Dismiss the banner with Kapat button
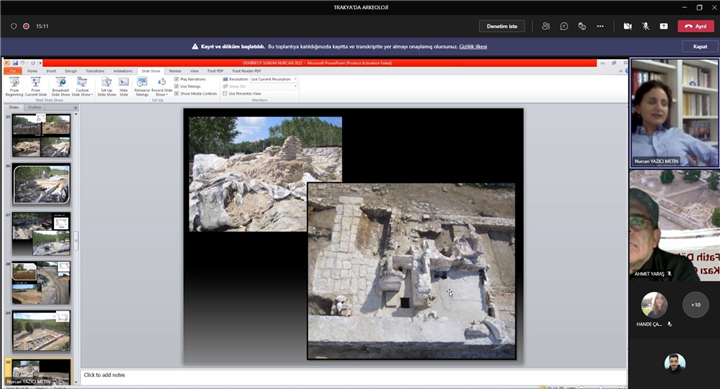 point(700,46)
